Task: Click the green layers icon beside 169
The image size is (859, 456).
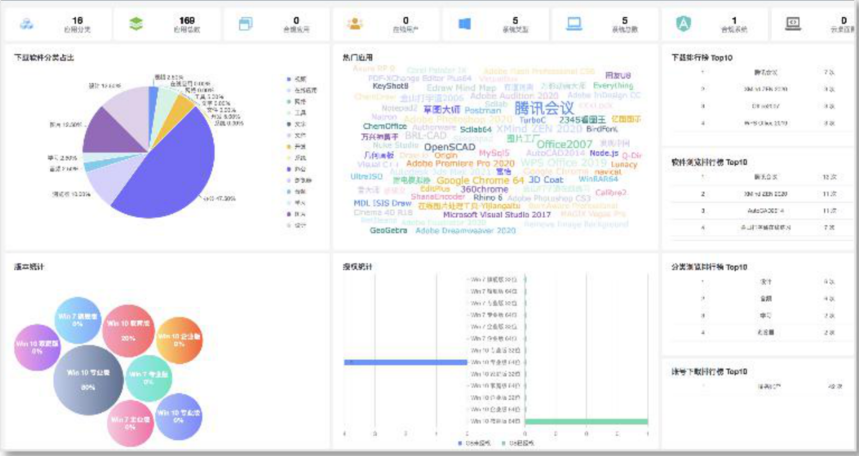Action: (x=136, y=24)
